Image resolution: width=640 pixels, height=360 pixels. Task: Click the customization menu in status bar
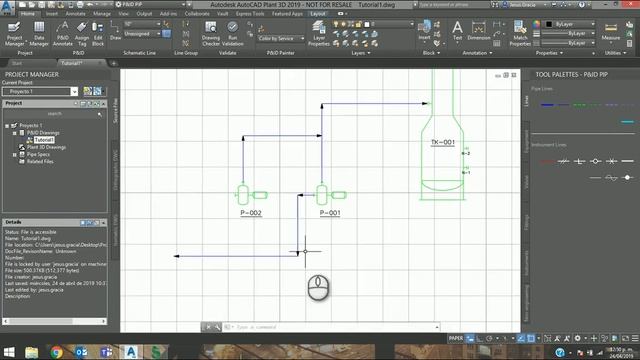635,338
